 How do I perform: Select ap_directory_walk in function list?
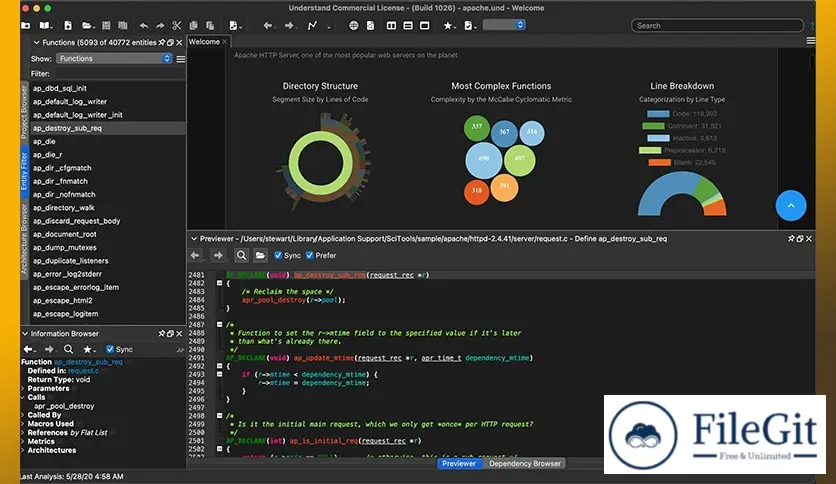tap(63, 208)
